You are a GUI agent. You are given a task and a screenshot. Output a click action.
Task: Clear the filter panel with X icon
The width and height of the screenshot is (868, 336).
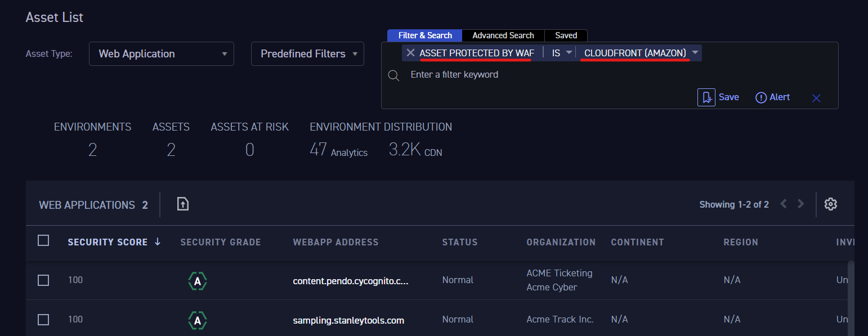coord(816,98)
